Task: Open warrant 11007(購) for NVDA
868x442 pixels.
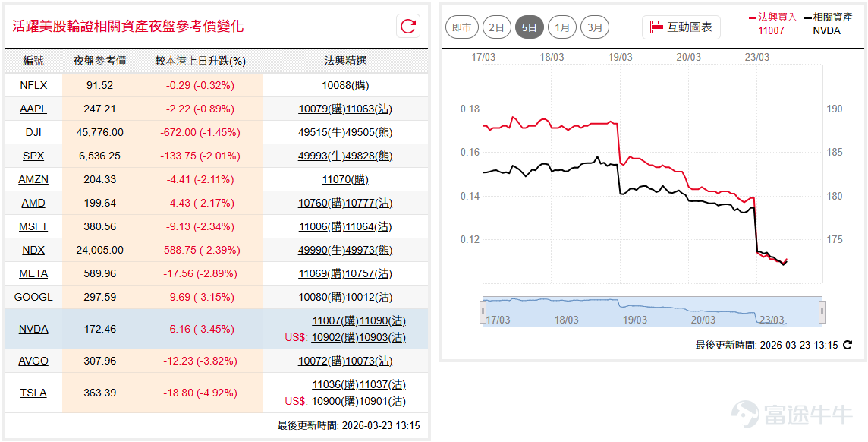Action: coord(335,320)
